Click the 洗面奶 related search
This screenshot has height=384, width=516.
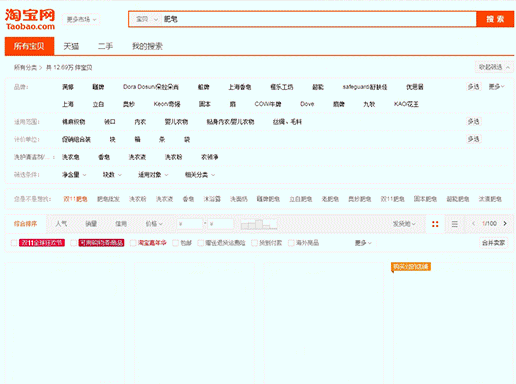(239, 199)
